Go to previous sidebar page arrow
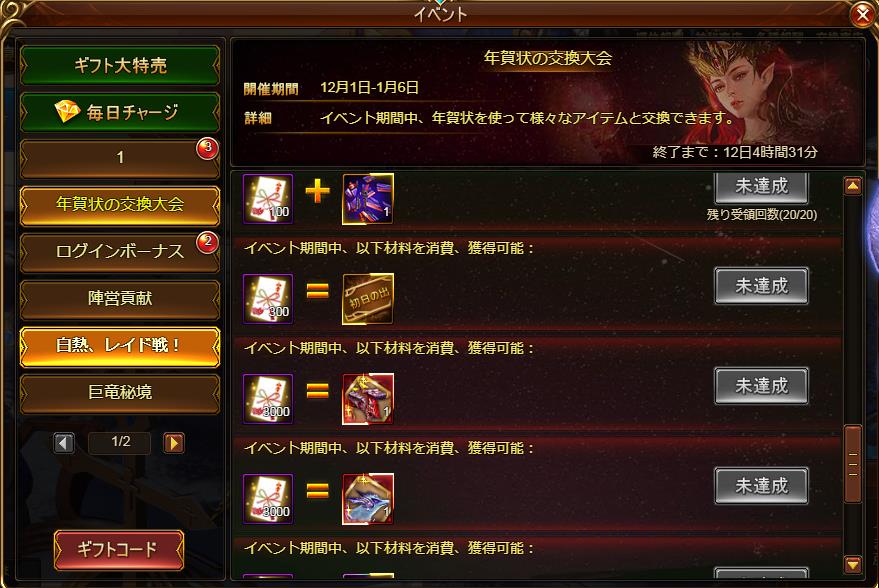This screenshot has width=879, height=588. [x=64, y=443]
